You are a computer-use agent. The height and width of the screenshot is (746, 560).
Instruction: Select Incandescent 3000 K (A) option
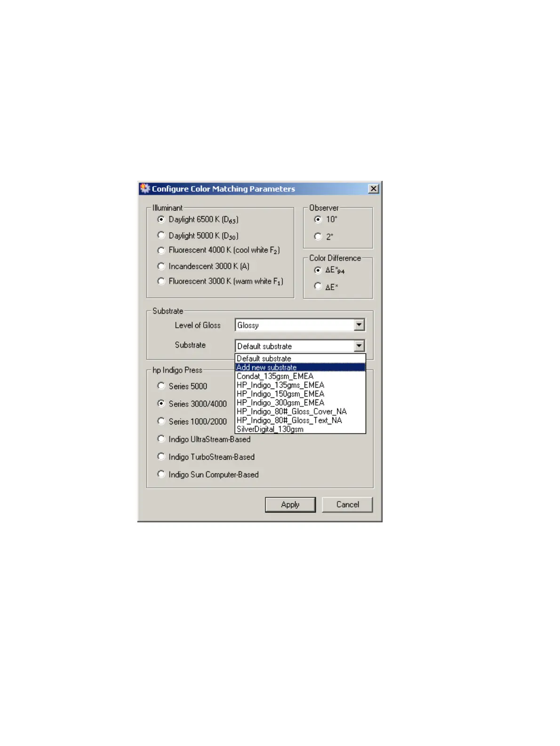(x=161, y=266)
